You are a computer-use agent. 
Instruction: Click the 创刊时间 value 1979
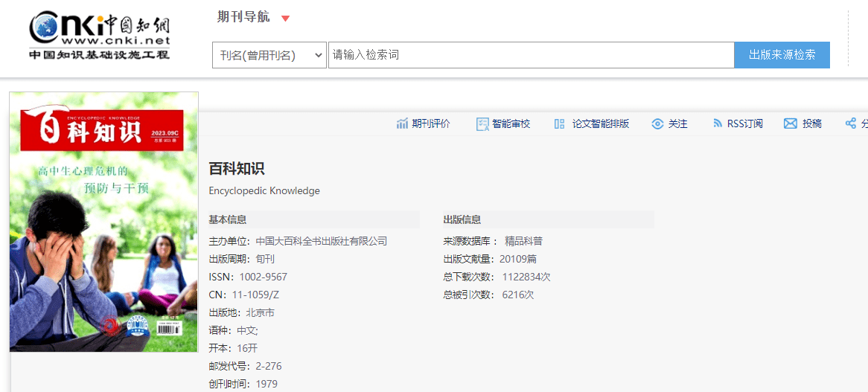point(267,384)
